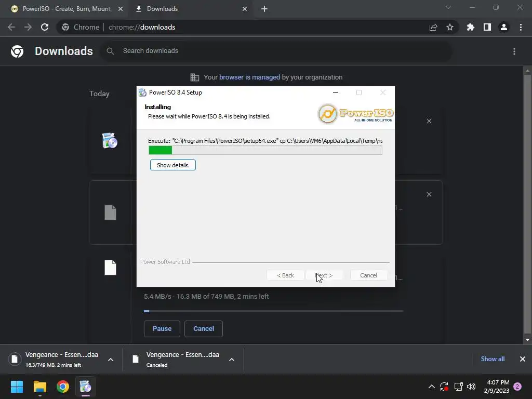Go forward in Chrome
The width and height of the screenshot is (532, 399).
(28, 27)
